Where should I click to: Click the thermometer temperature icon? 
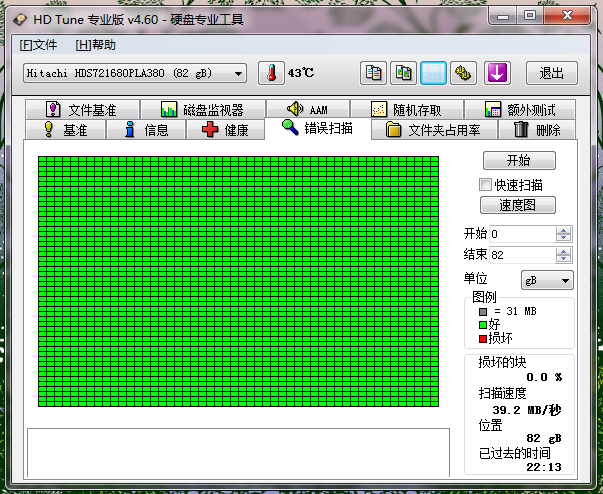(272, 73)
